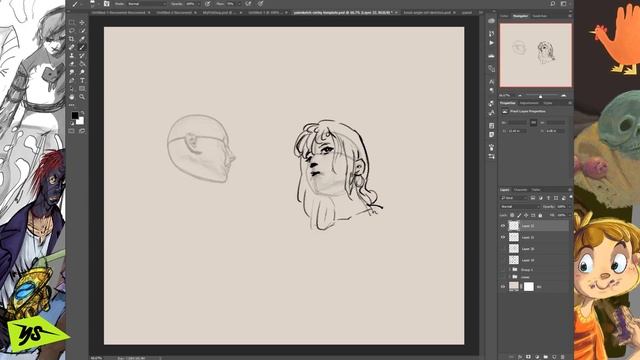Select the Rectangular Marquee tool
640x360 pixels.
point(72,22)
